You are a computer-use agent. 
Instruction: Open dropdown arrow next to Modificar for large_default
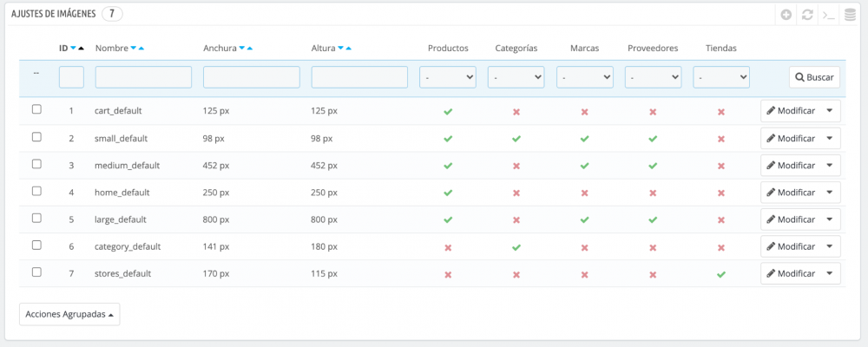830,219
